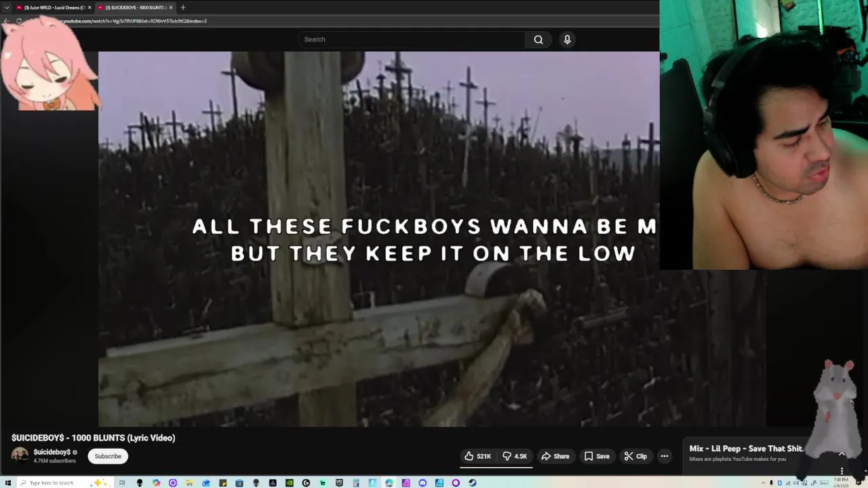This screenshot has height=488, width=868.
Task: Open Task View in the taskbar
Action: (122, 483)
